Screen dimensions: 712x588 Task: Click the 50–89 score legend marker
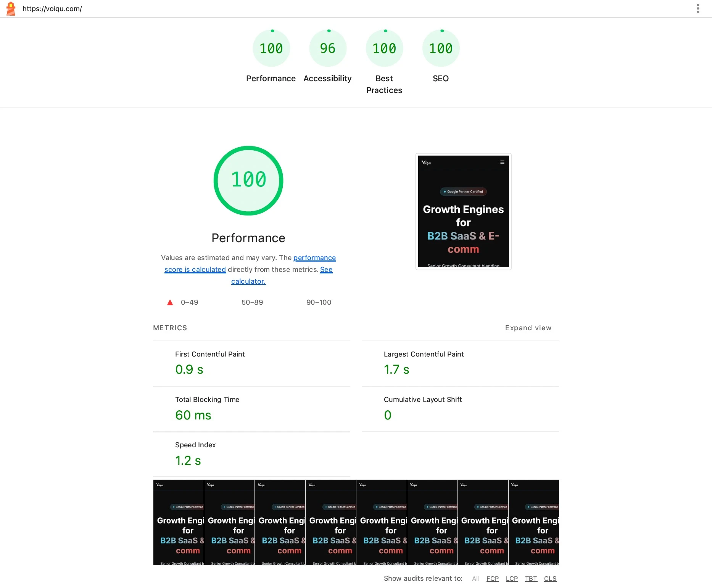(252, 302)
